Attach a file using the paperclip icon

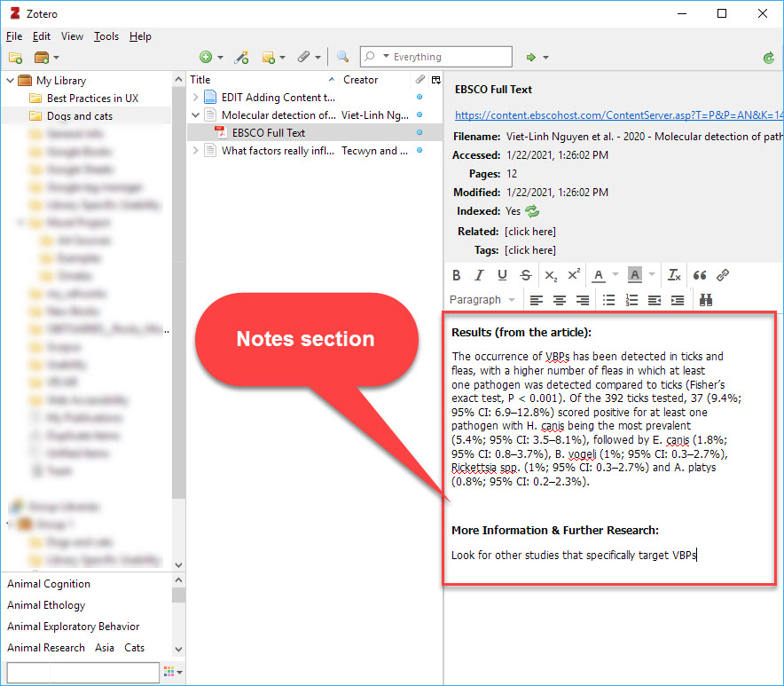(x=306, y=56)
